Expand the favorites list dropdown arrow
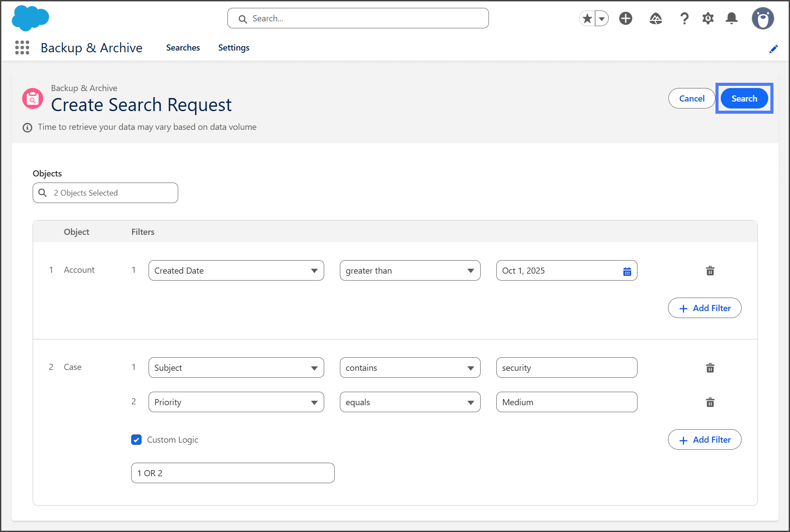 click(602, 19)
